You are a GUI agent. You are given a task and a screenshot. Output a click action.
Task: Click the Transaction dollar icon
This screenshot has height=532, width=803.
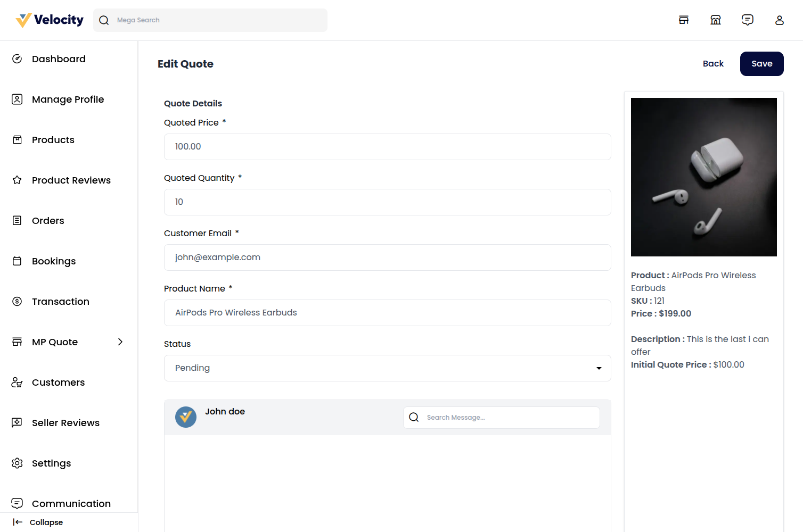click(x=17, y=302)
